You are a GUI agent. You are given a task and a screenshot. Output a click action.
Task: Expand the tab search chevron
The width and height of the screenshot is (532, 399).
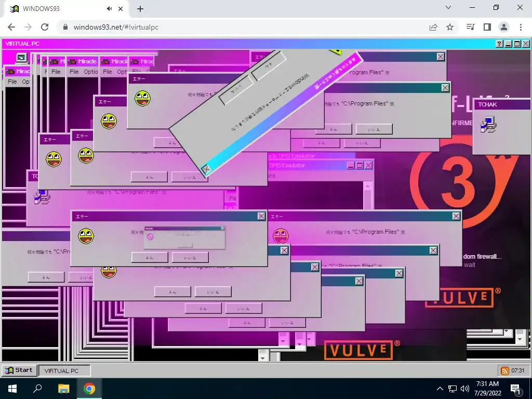[448, 7]
